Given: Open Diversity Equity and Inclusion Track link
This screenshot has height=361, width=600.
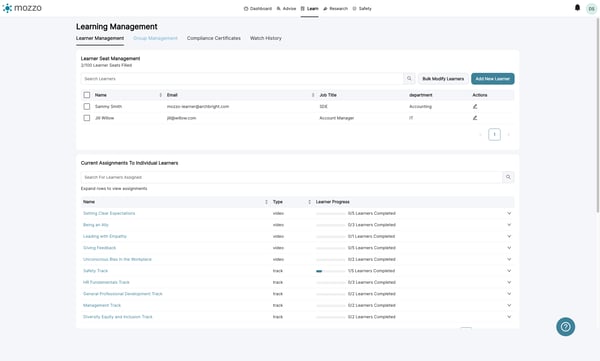Looking at the screenshot, I should click(118, 317).
